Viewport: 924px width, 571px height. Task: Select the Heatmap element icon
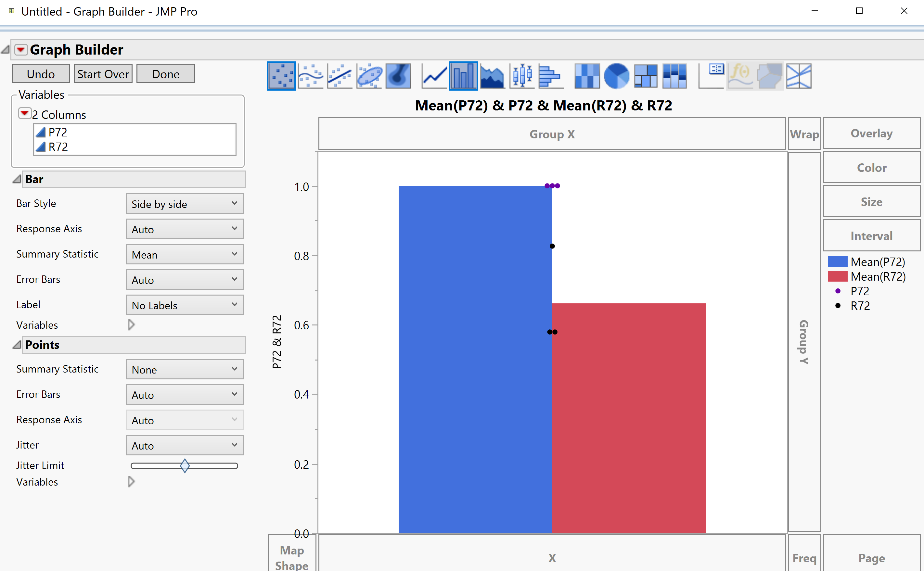(x=587, y=76)
